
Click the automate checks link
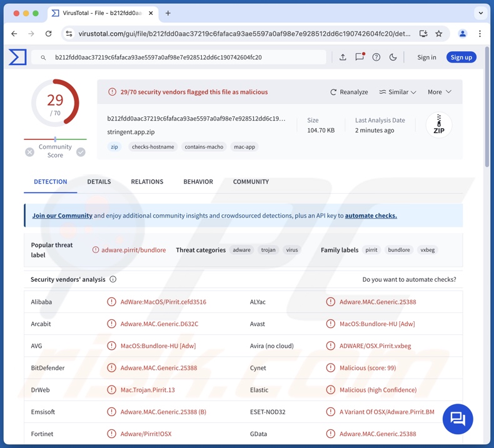(371, 216)
